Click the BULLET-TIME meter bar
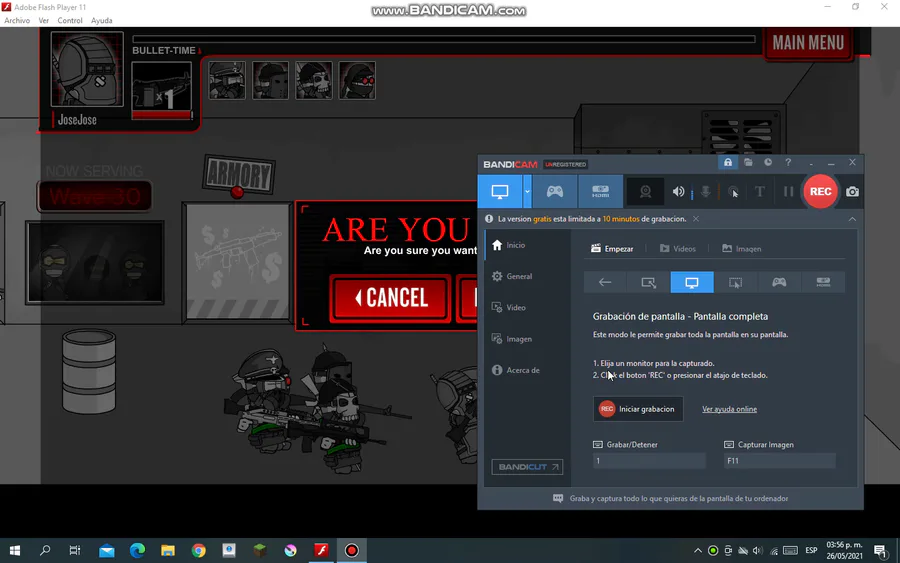This screenshot has width=900, height=563. (x=444, y=39)
